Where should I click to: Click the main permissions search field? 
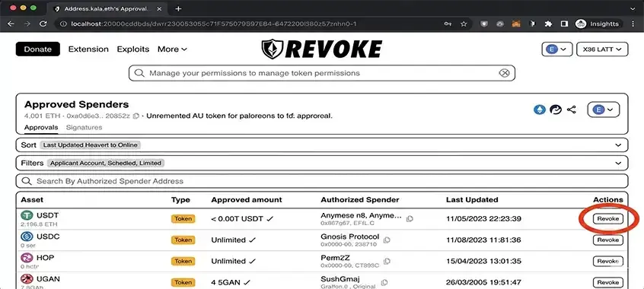point(321,73)
